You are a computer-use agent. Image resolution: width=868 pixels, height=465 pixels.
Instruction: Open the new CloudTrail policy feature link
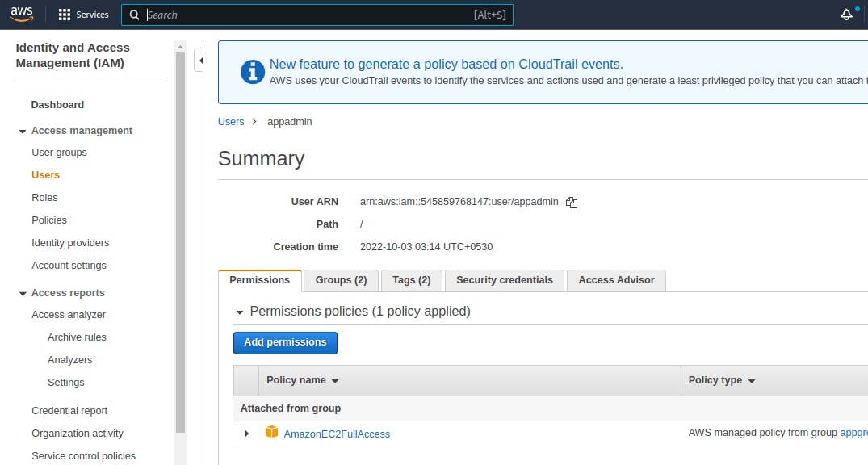[x=447, y=65]
